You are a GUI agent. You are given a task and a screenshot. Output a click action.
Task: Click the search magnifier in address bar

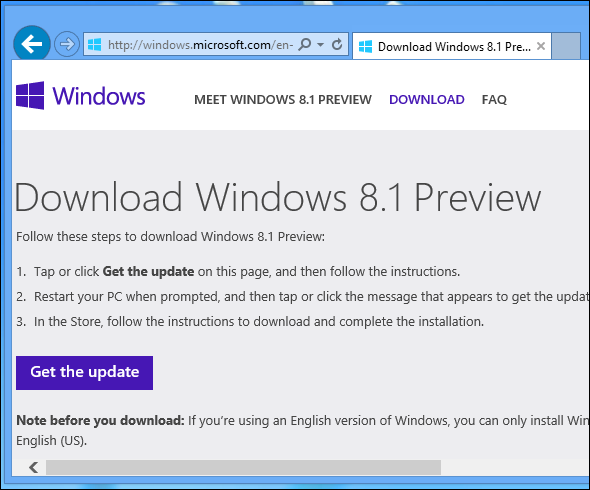pos(305,44)
